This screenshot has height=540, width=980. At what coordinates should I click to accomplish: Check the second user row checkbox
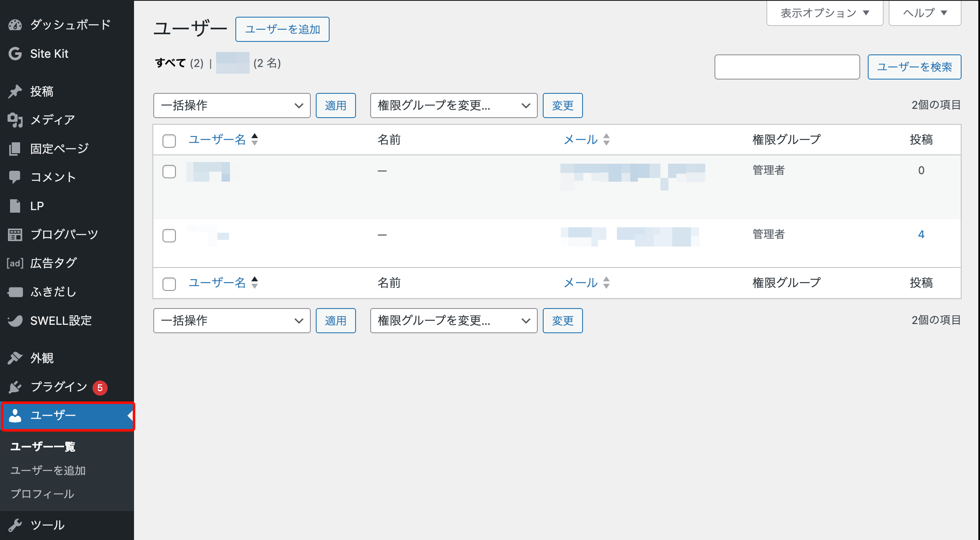pyautogui.click(x=169, y=236)
